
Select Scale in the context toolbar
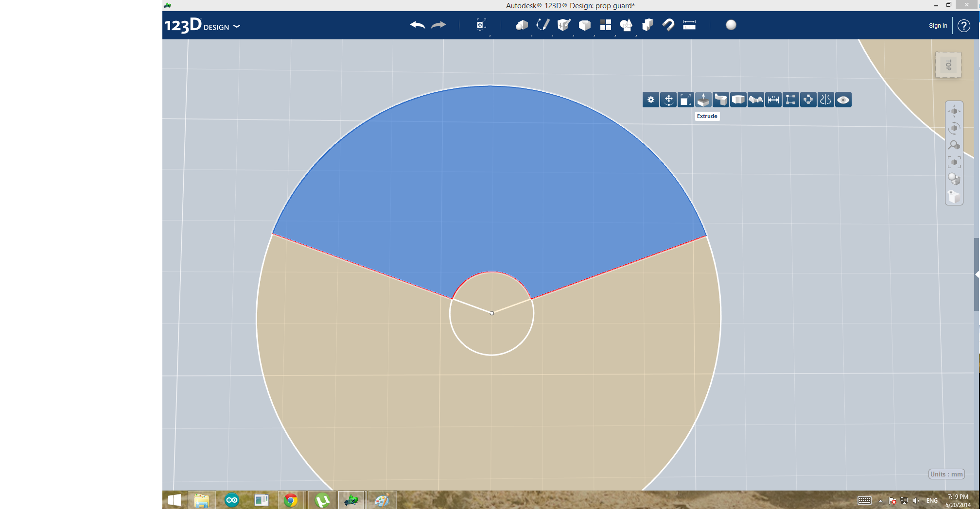coord(686,100)
